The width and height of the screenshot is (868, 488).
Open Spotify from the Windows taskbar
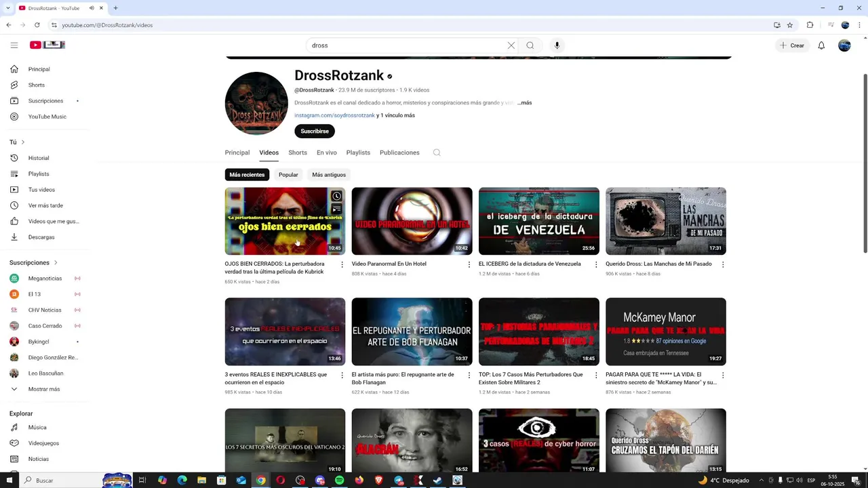pos(339,480)
